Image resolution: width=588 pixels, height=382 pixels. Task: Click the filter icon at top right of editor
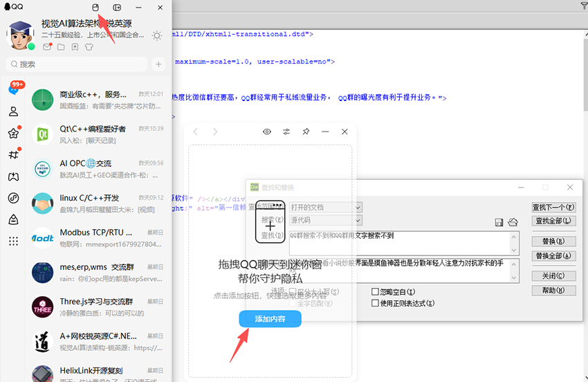584,5
